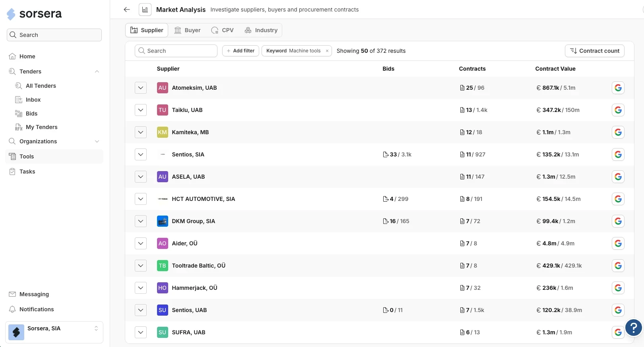Switch to the Supplier tab
The image size is (644, 347).
(147, 30)
